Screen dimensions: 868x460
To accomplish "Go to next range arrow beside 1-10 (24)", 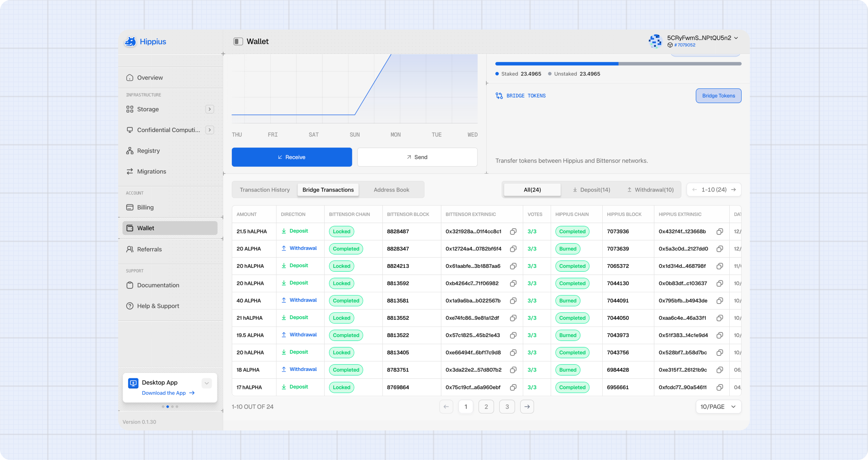I will pos(733,190).
